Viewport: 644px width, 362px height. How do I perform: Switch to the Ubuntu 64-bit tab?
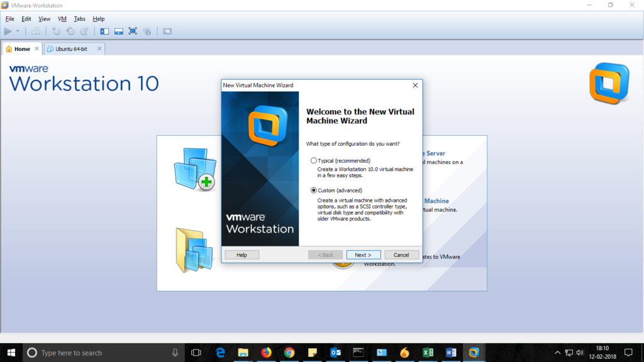(71, 49)
